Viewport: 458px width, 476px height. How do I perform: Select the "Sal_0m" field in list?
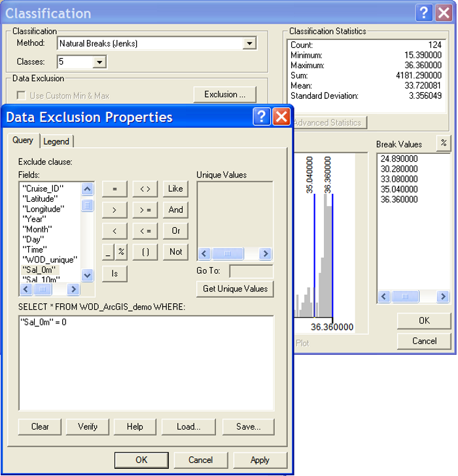point(41,270)
